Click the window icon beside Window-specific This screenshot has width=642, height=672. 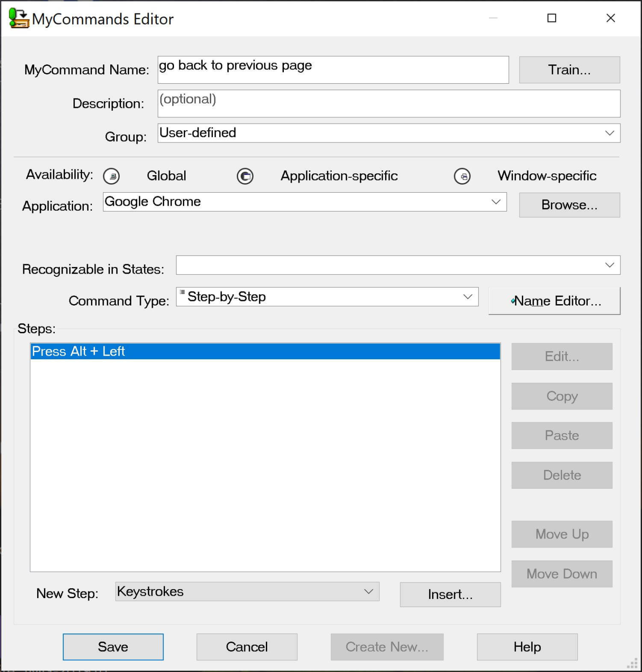click(463, 176)
